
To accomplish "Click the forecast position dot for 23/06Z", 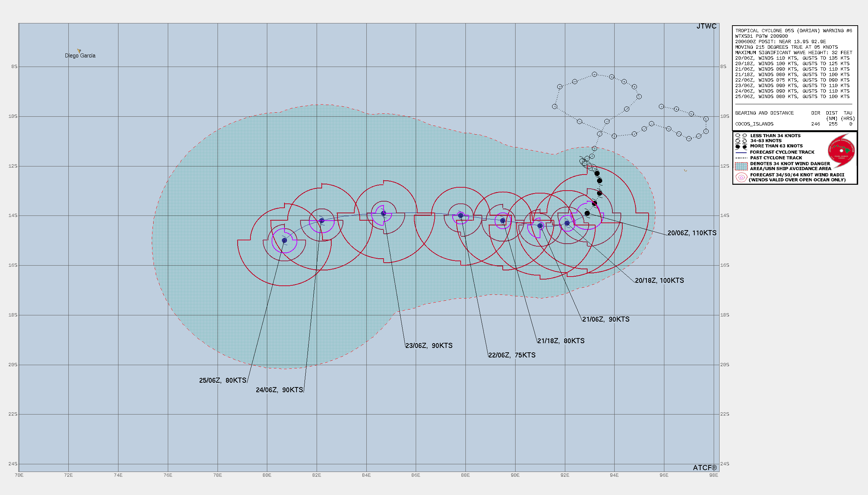I will pyautogui.click(x=384, y=213).
